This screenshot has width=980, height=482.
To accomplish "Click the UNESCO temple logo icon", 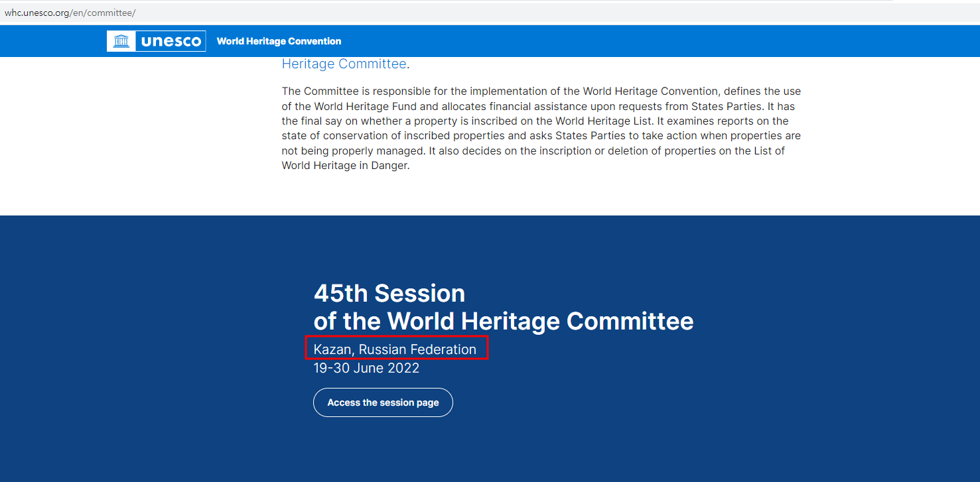I will coord(121,41).
